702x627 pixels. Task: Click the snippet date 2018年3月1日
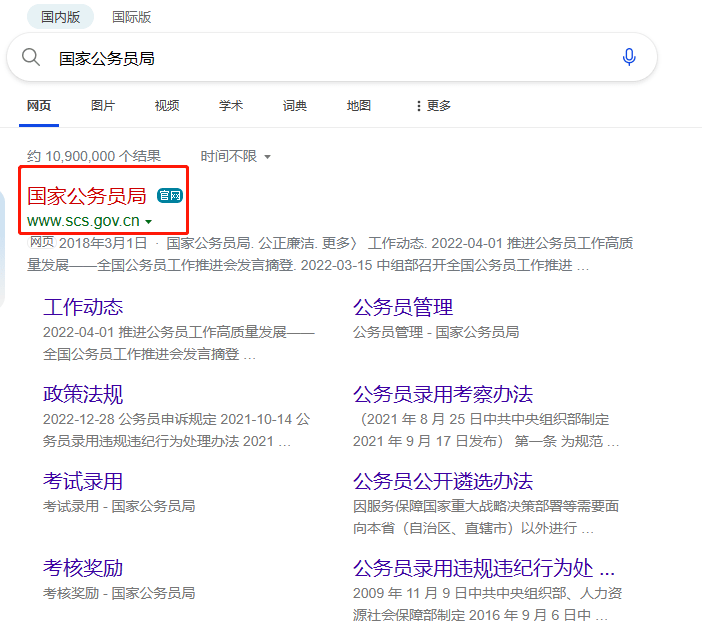tap(103, 243)
